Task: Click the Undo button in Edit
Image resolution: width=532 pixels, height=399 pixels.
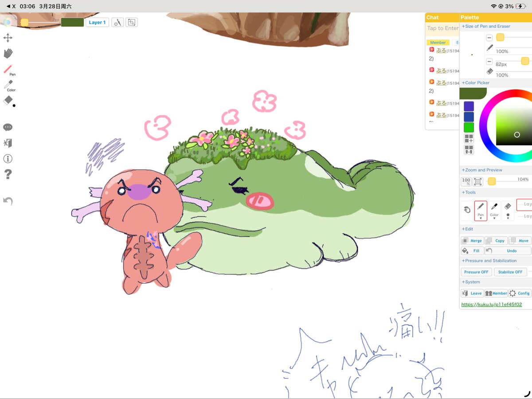Action: 508,250
